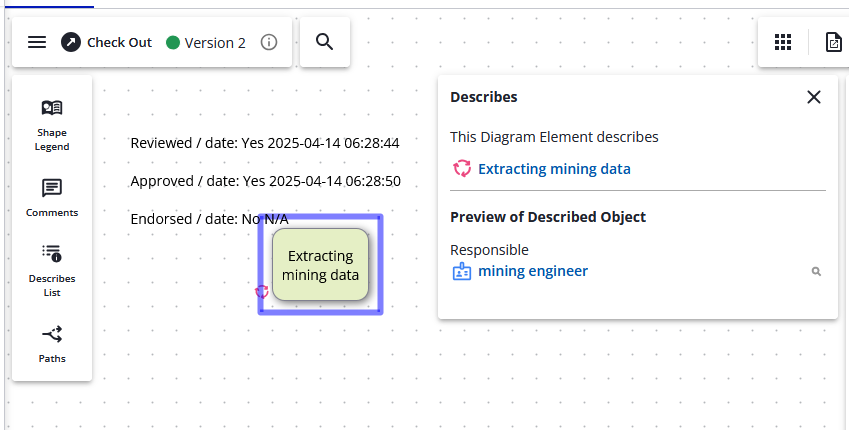Image resolution: width=849 pixels, height=430 pixels.
Task: Click the Approved / date text line
Action: pos(265,181)
